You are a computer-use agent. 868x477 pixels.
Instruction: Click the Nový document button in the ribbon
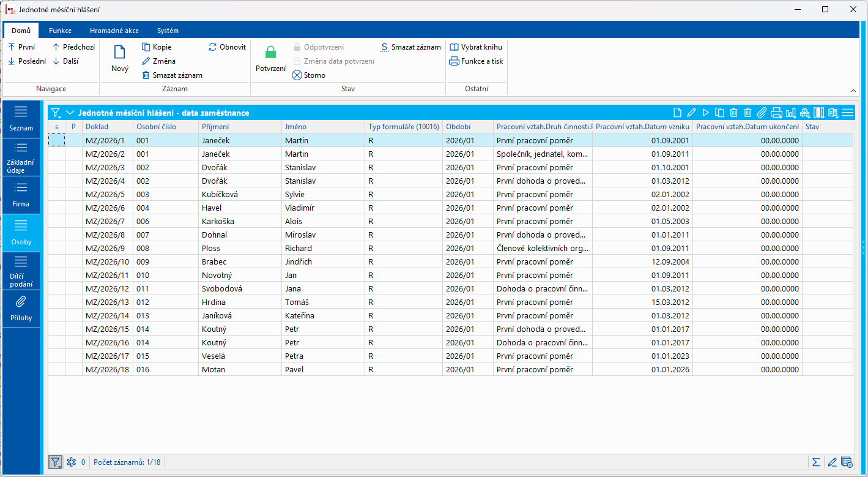coord(120,59)
